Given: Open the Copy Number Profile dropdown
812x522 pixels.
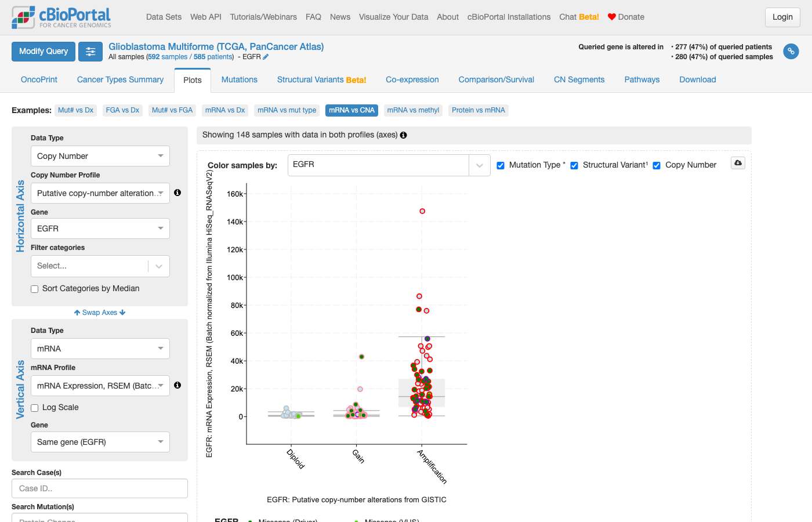Looking at the screenshot, I should point(100,193).
